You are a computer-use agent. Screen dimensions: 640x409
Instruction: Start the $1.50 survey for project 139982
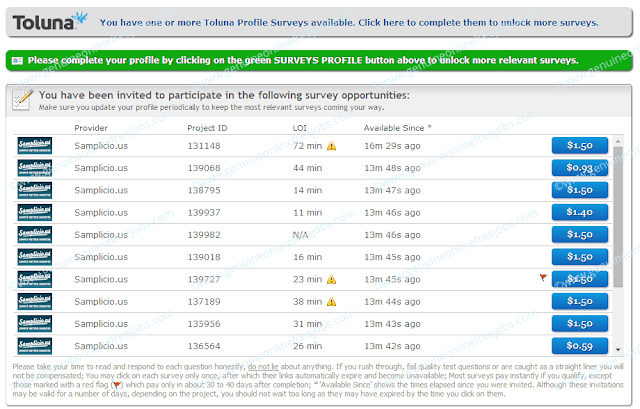pos(580,234)
